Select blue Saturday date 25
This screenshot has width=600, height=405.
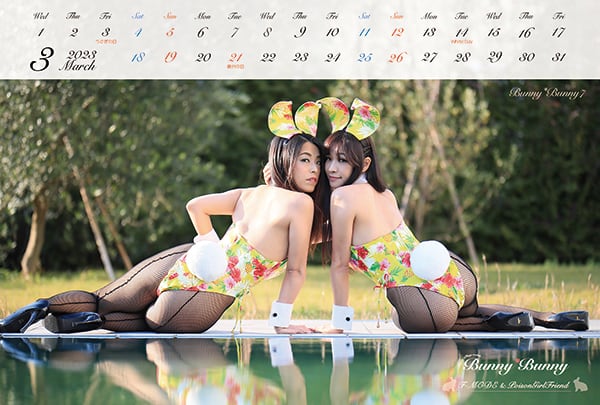click(365, 57)
